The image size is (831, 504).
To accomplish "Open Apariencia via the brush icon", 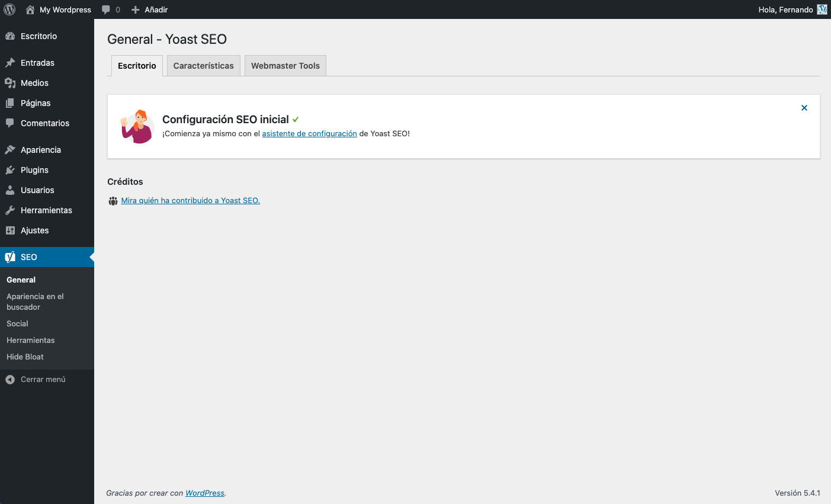I will pyautogui.click(x=10, y=150).
